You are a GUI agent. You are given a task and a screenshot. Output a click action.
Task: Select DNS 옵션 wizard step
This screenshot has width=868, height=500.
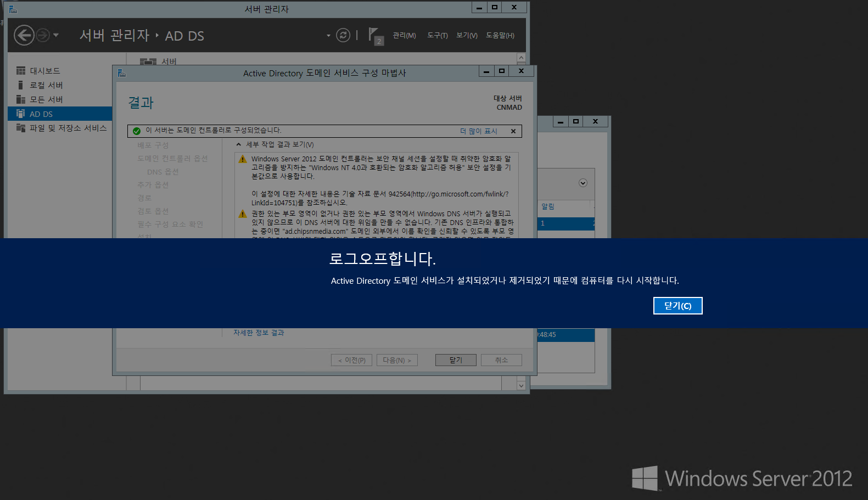click(163, 172)
